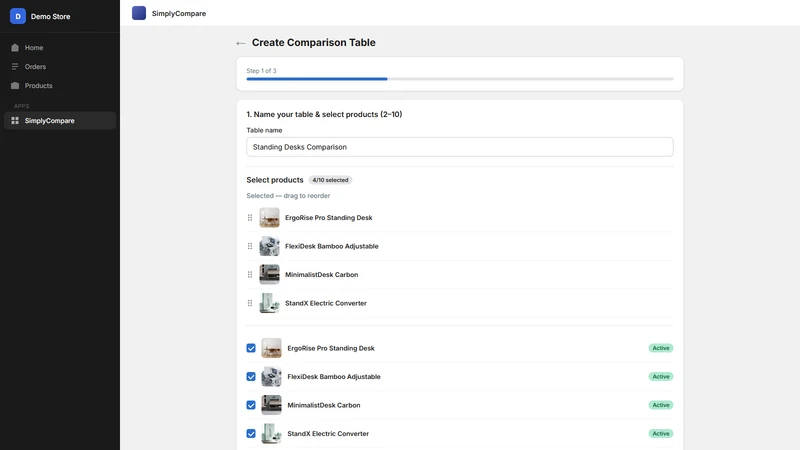
Task: Click 'FlexiDesk Bamboo Adjustable' text in the selected list
Action: 332,246
